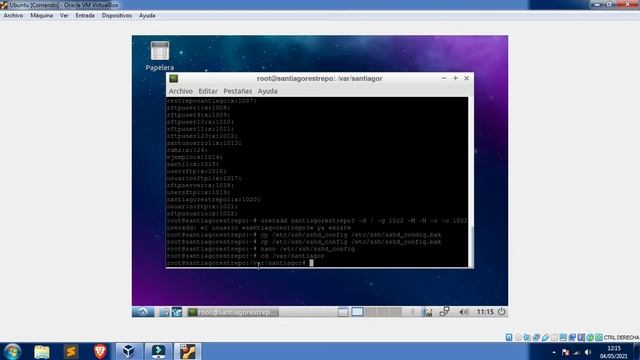Maximize the terminal window with plus button

coord(455,78)
